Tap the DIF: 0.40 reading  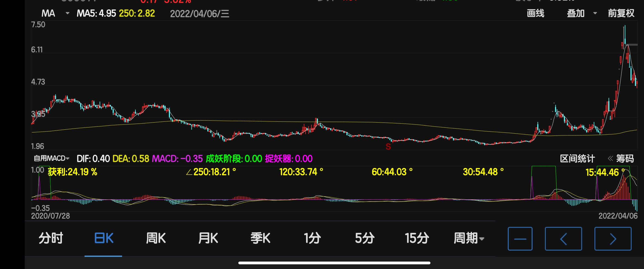click(x=93, y=159)
